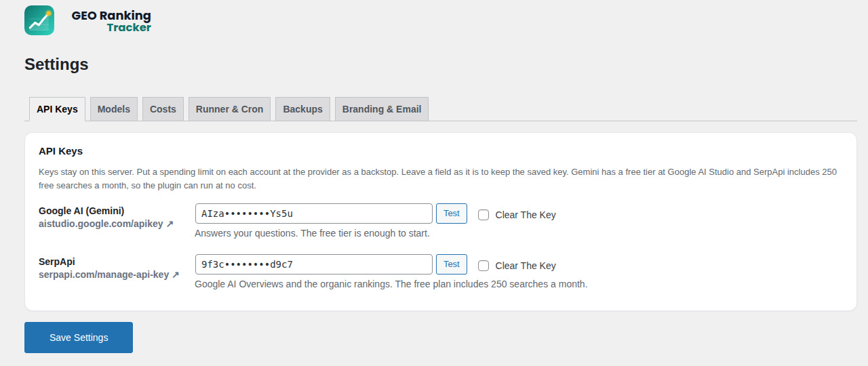Click the API Keys section heading
The image size is (868, 366).
[60, 151]
